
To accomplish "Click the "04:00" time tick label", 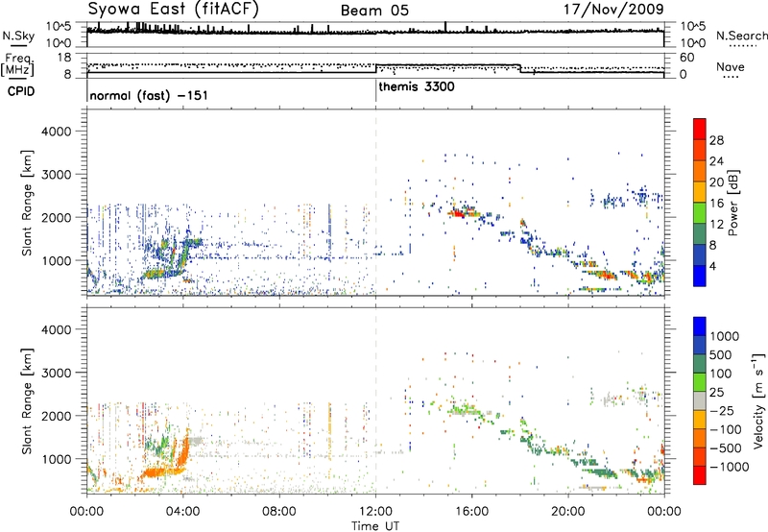I will point(182,512).
